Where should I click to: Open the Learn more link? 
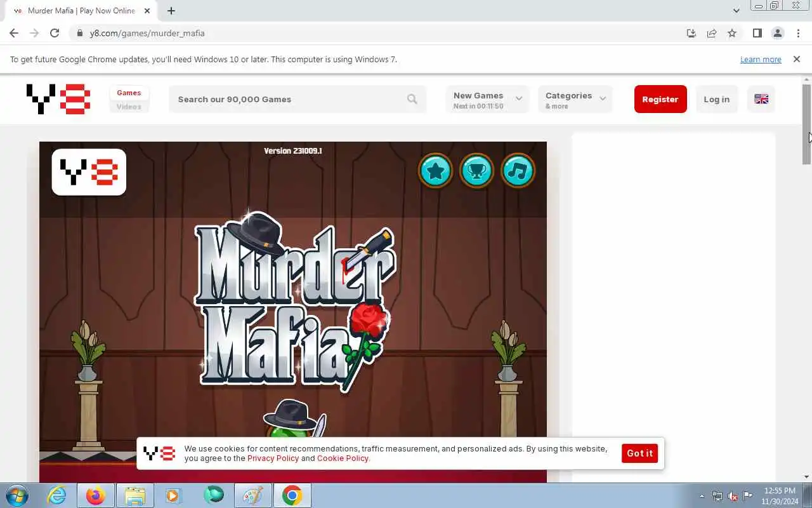(761, 60)
